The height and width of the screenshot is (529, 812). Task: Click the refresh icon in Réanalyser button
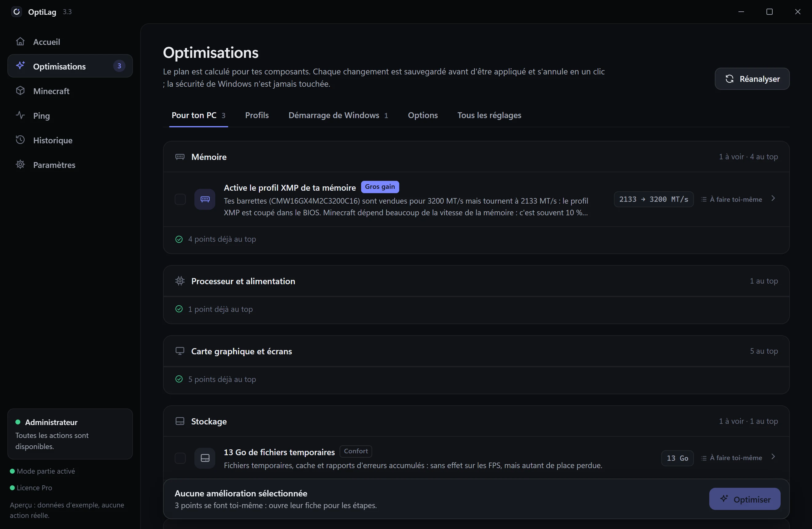[x=730, y=79]
